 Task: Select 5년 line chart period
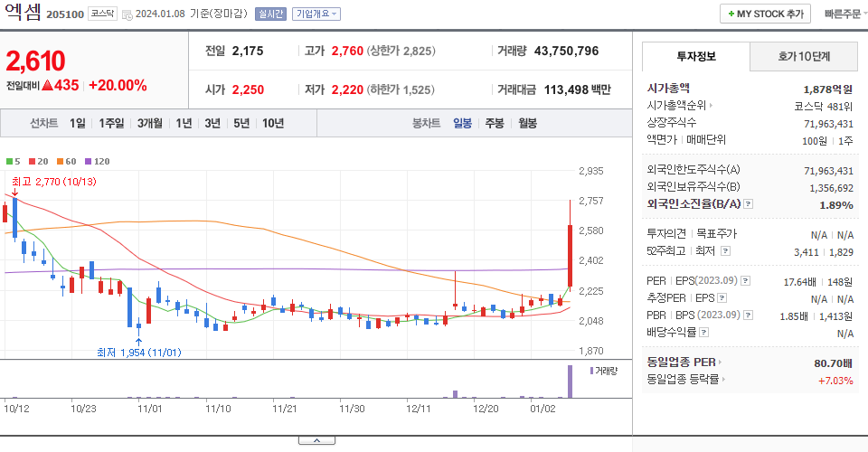click(241, 123)
